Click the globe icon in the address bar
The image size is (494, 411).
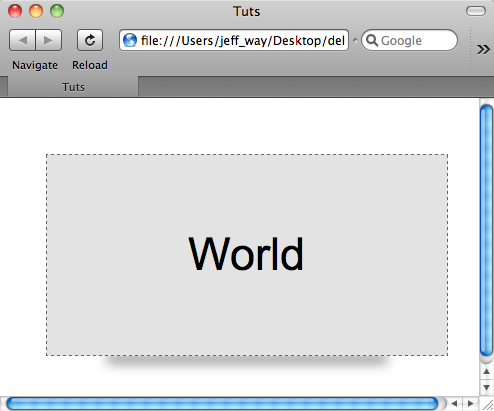pyautogui.click(x=130, y=40)
